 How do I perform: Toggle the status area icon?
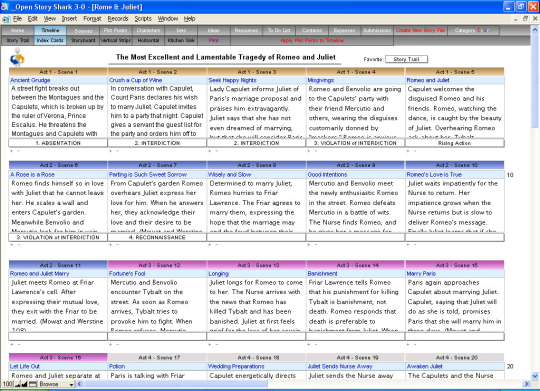[32, 384]
